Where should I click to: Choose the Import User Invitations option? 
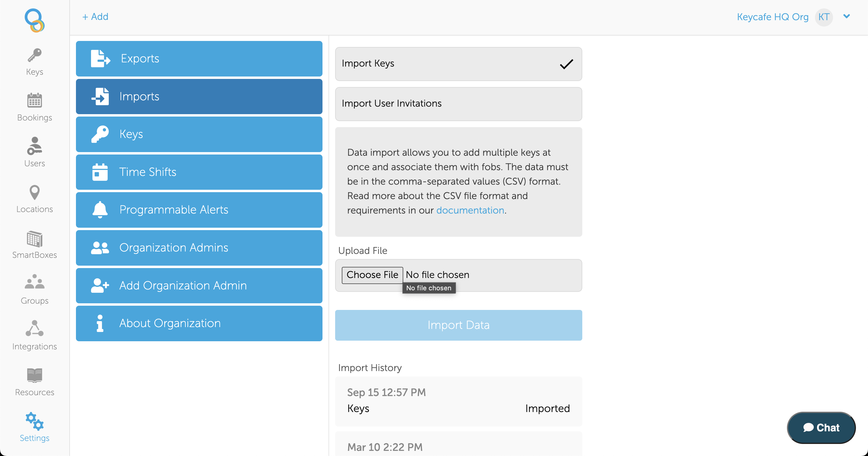459,104
